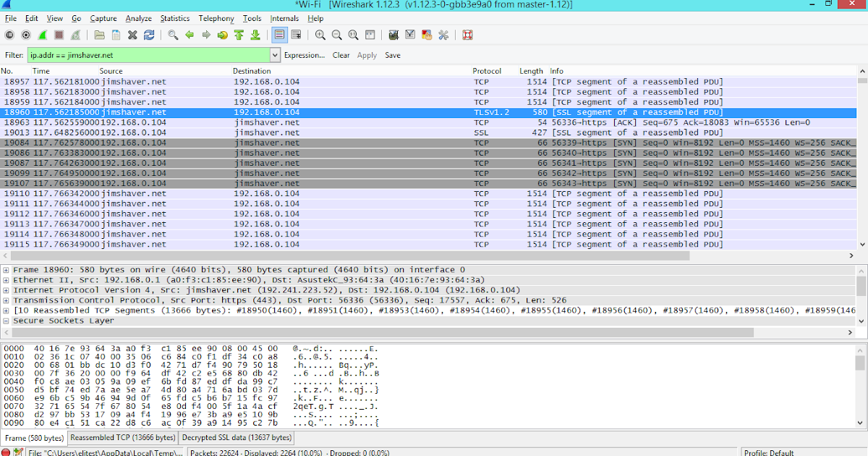Jump to the last packet icon
Viewport: 868px width, 456px height.
coord(255,35)
